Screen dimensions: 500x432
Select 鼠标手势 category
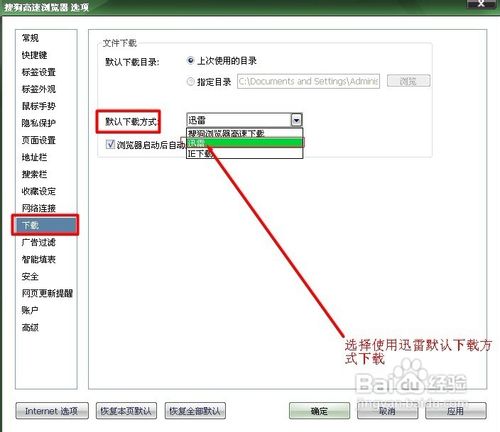[x=39, y=106]
